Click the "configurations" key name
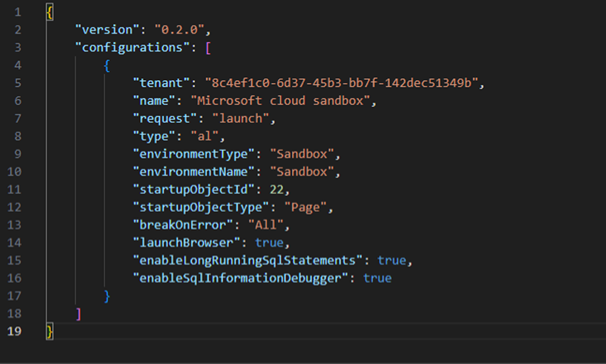The image size is (606, 364). (x=132, y=48)
